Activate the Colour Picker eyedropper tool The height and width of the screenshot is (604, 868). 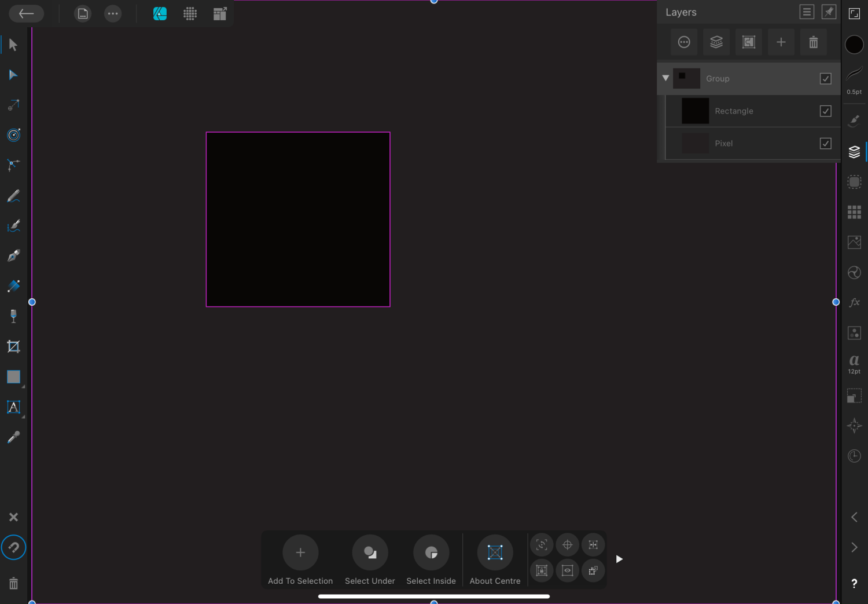[x=13, y=437]
